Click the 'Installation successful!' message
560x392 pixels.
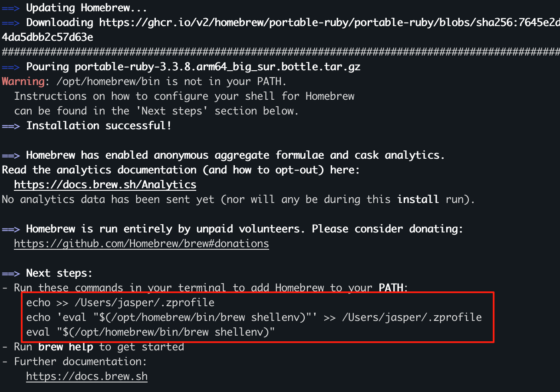point(99,126)
